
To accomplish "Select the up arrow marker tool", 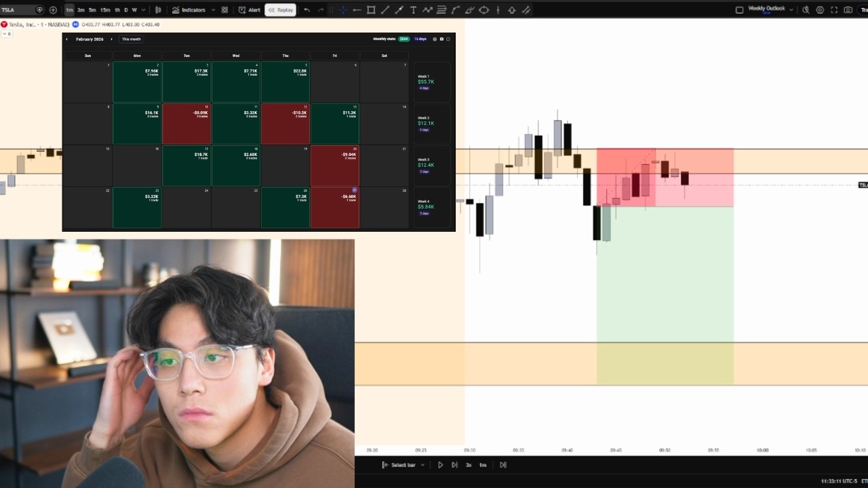I will click(x=512, y=10).
